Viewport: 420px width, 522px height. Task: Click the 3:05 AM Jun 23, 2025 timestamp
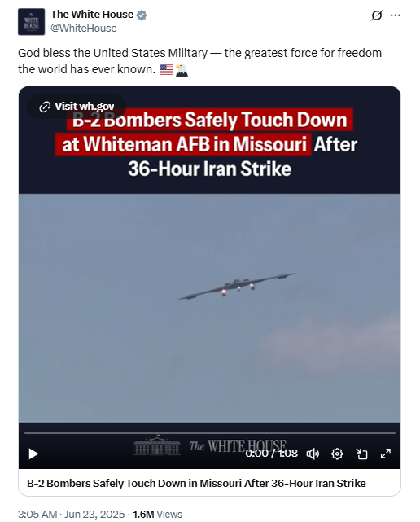click(x=71, y=515)
